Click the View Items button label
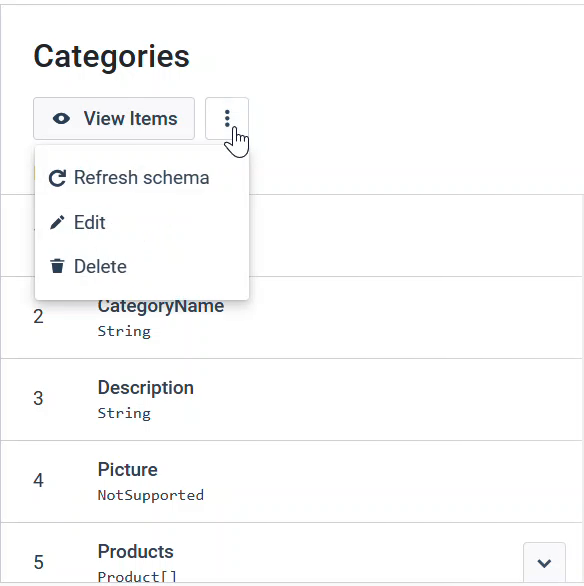Viewport: 584px width, 586px height. tap(130, 119)
